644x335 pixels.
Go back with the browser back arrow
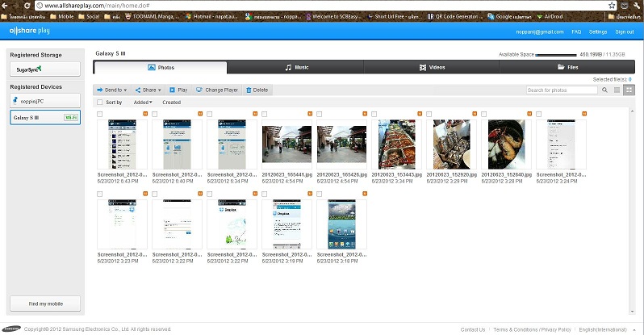[x=5, y=6]
